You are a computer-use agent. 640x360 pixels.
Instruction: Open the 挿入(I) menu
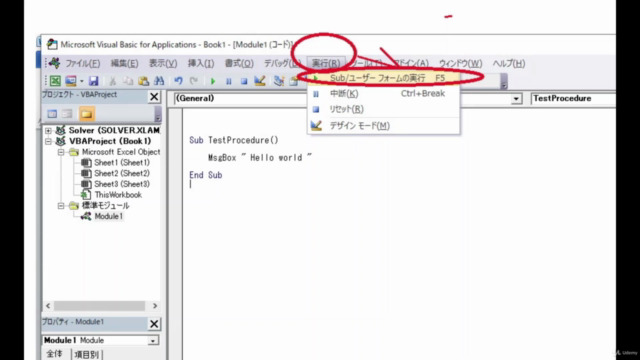click(201, 63)
